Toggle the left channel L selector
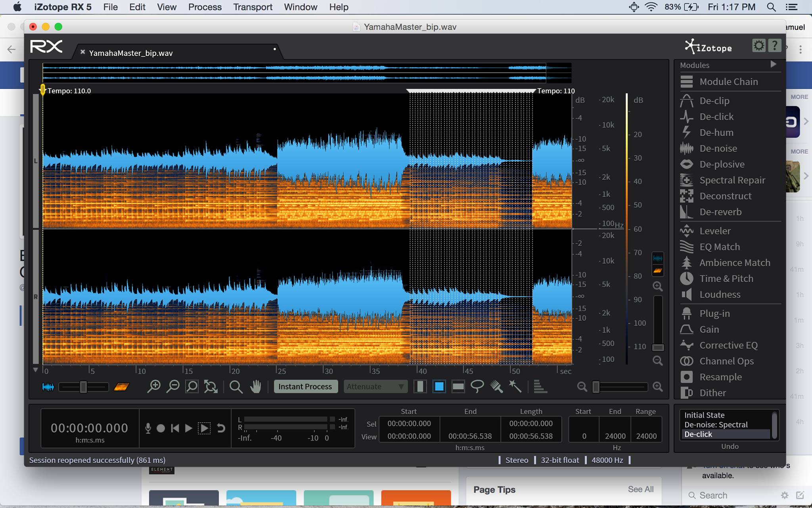This screenshot has width=812, height=508. [36, 161]
